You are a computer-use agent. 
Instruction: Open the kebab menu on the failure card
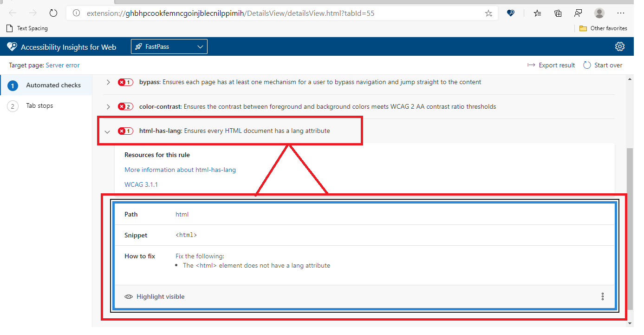tap(602, 296)
